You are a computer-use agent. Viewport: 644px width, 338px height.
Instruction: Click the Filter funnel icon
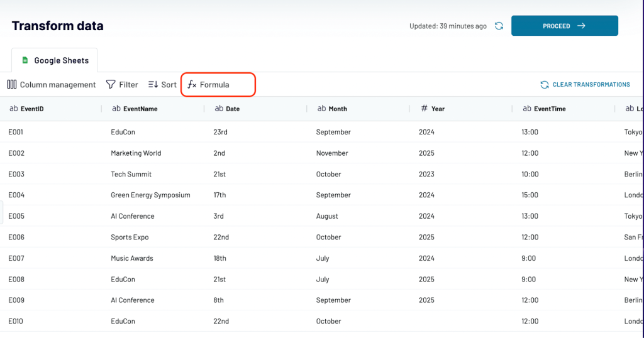tap(111, 84)
